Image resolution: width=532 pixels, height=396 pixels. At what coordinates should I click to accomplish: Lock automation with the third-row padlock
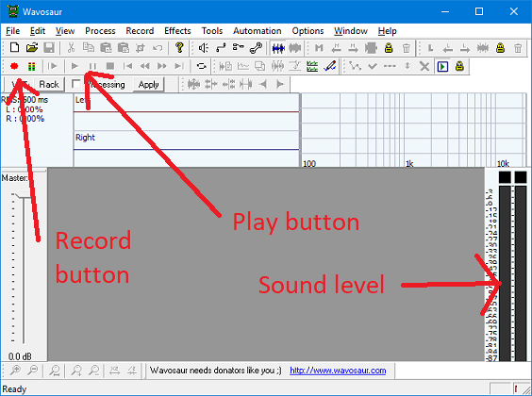click(459, 66)
